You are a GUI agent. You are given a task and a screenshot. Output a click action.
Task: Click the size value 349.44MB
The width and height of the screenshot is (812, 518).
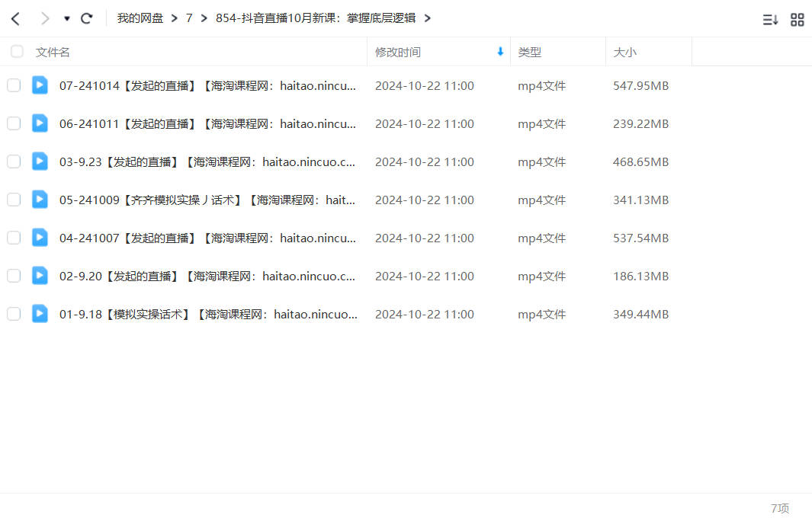pos(640,314)
